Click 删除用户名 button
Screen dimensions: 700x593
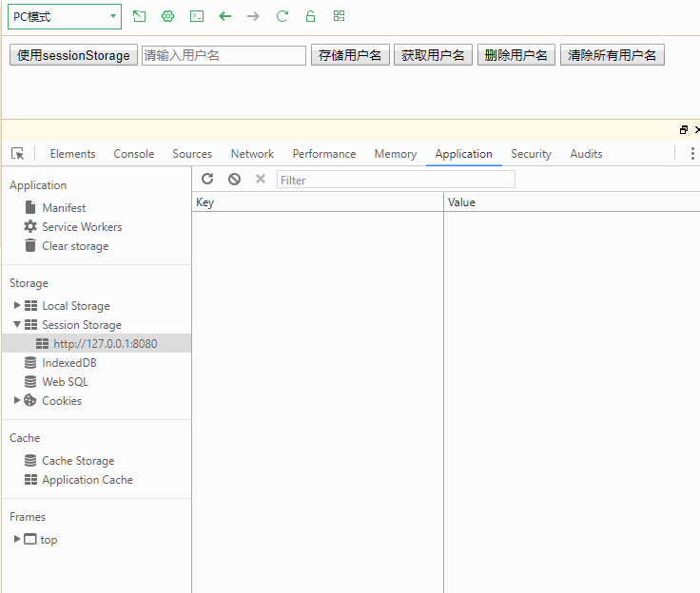point(516,55)
